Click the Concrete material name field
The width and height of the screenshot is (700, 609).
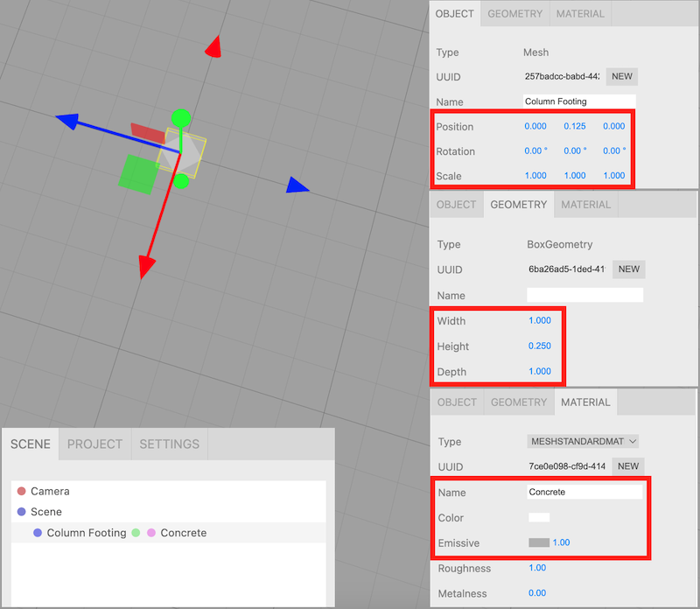click(x=584, y=492)
